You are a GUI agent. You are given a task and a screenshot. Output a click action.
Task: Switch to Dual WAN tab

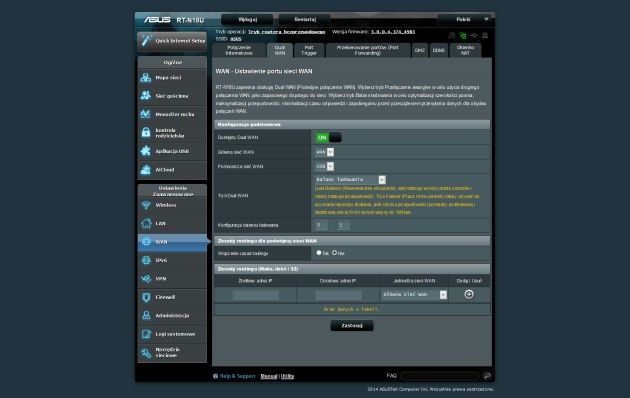pyautogui.click(x=280, y=50)
